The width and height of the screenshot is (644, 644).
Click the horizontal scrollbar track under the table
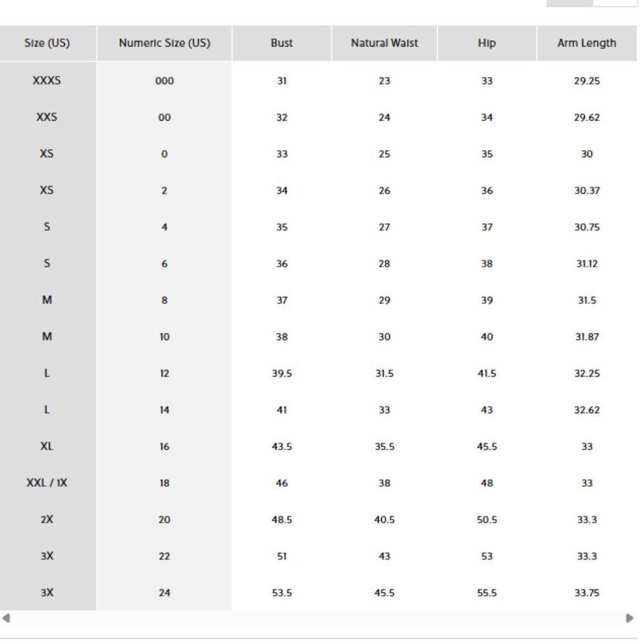point(317,618)
